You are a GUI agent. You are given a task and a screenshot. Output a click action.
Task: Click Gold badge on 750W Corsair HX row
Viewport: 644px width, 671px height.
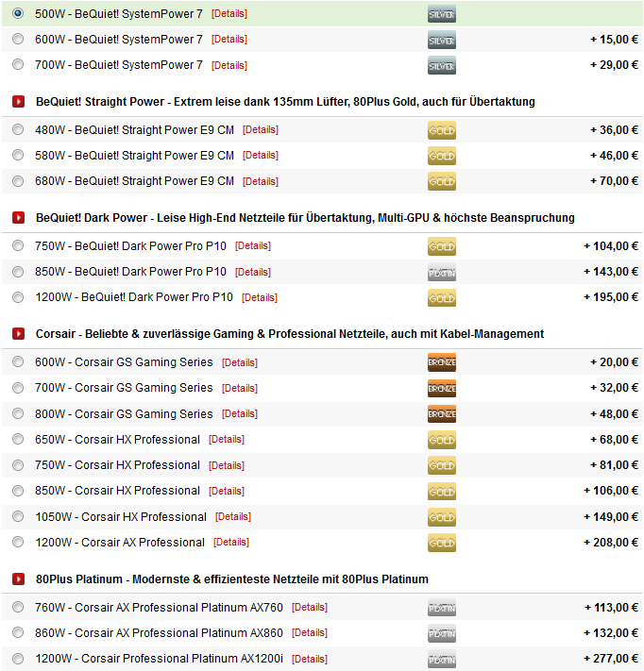coord(442,465)
